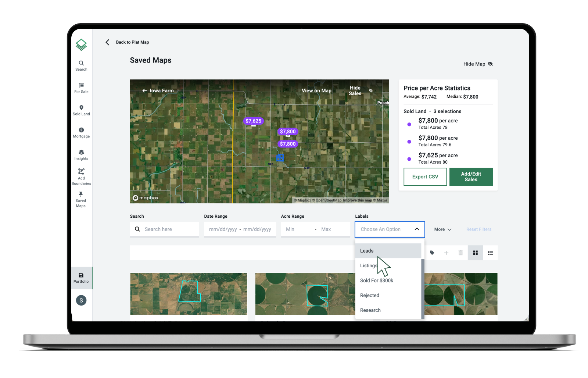This screenshot has width=588, height=378.
Task: Collapse the Labels dropdown
Action: click(417, 229)
